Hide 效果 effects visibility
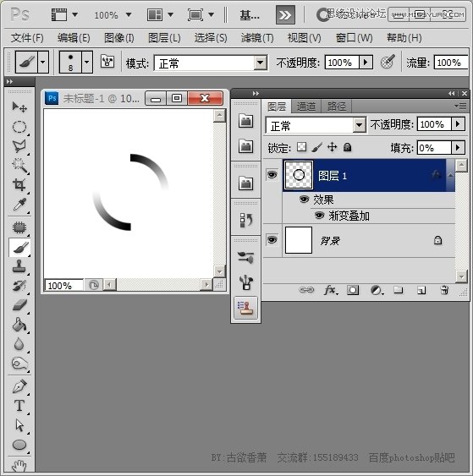 304,200
